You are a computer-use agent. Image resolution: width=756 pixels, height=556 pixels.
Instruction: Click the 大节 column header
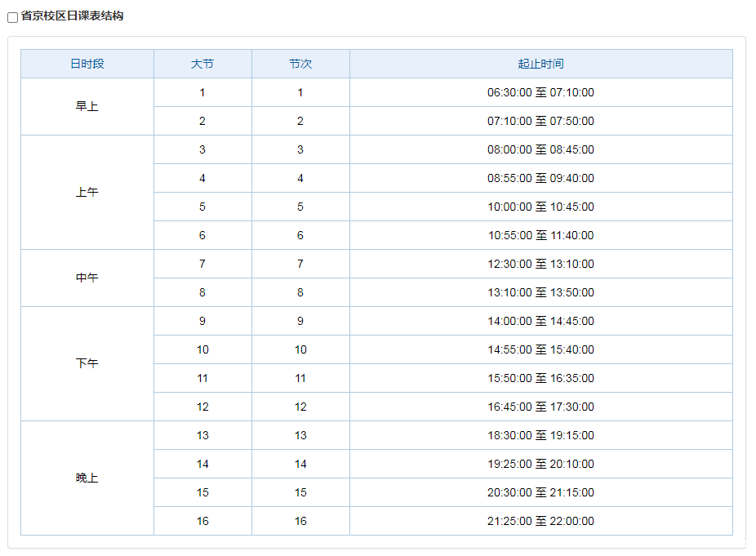202,64
